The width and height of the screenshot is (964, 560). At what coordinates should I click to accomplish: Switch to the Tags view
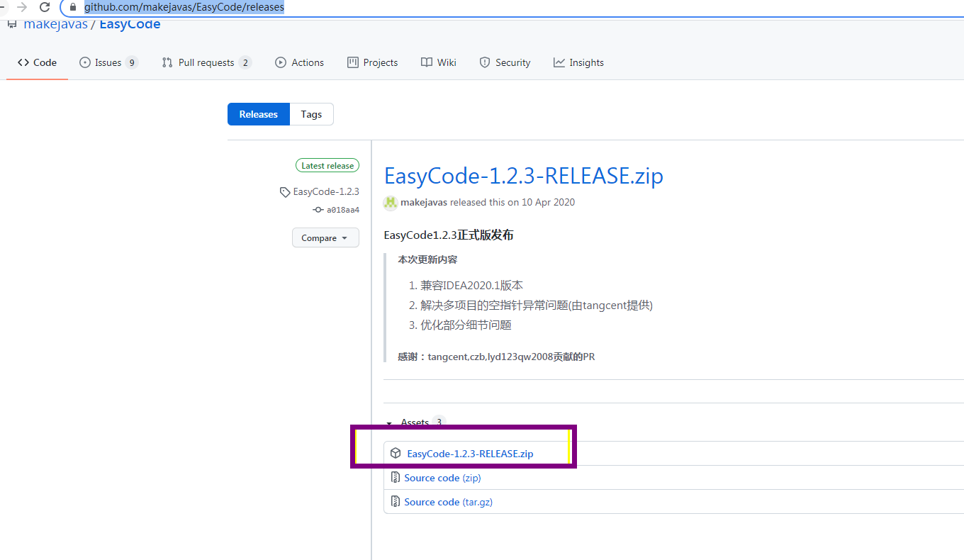[x=311, y=114]
